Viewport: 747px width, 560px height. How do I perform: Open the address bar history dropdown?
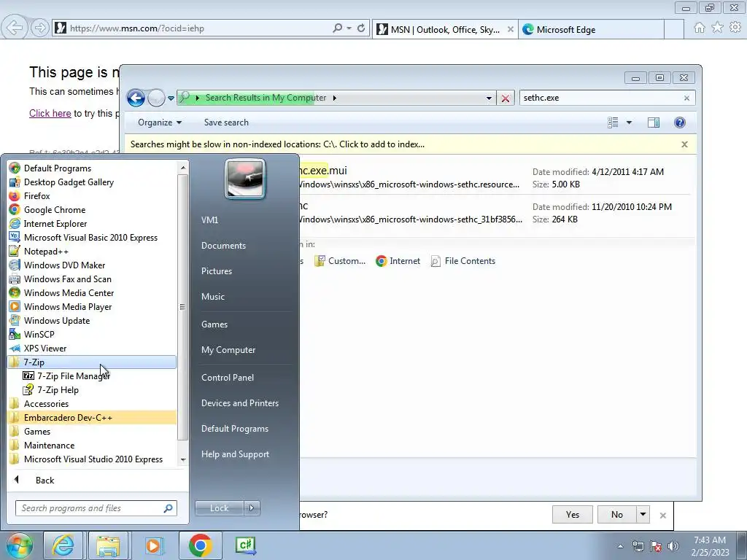[x=489, y=98]
